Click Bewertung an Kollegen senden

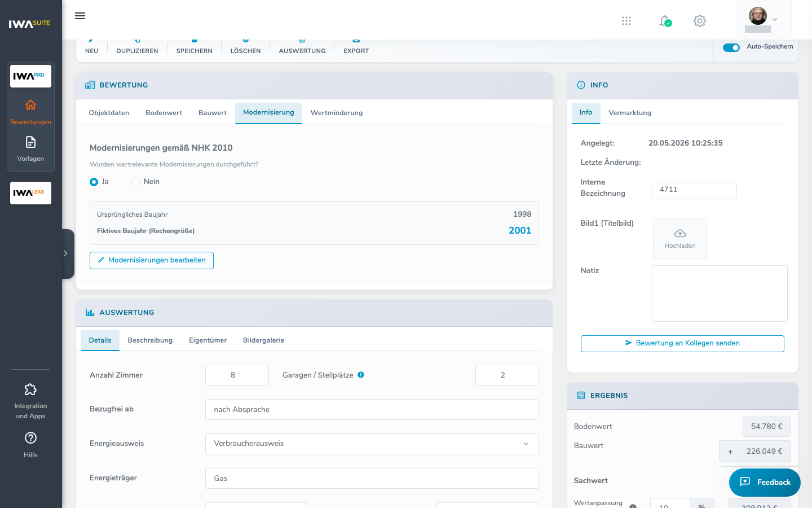pyautogui.click(x=682, y=344)
